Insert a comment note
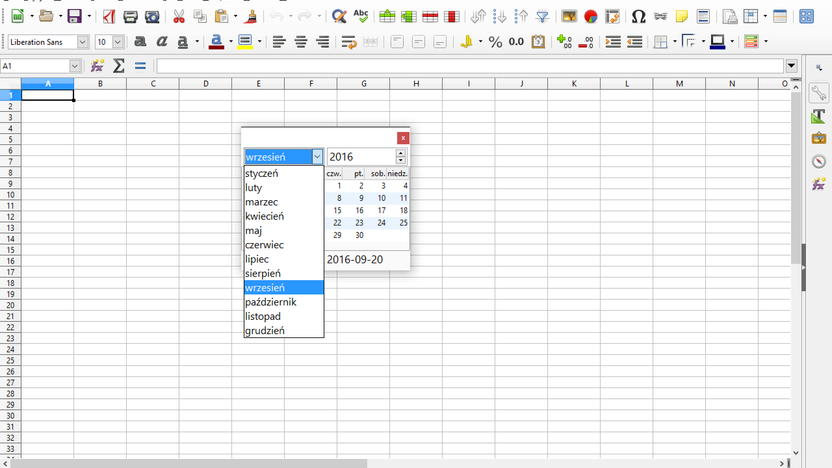Image resolution: width=832 pixels, height=468 pixels. [x=682, y=16]
